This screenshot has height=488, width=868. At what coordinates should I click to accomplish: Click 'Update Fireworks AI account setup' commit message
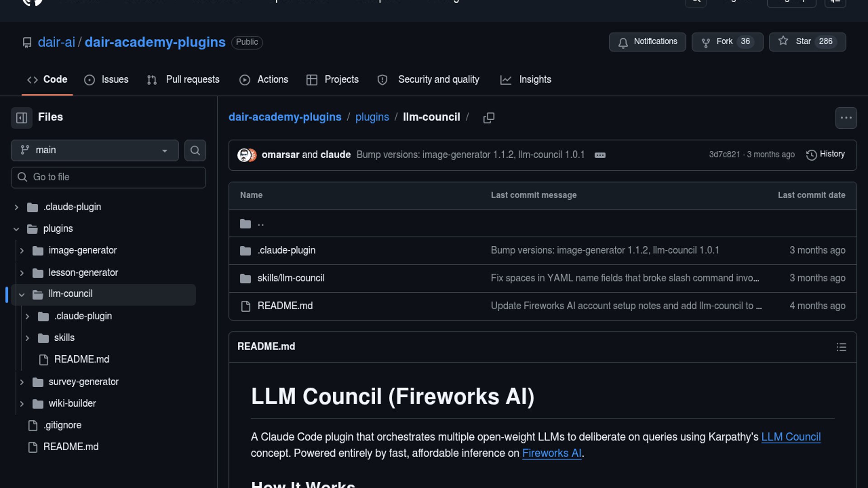[x=626, y=306]
